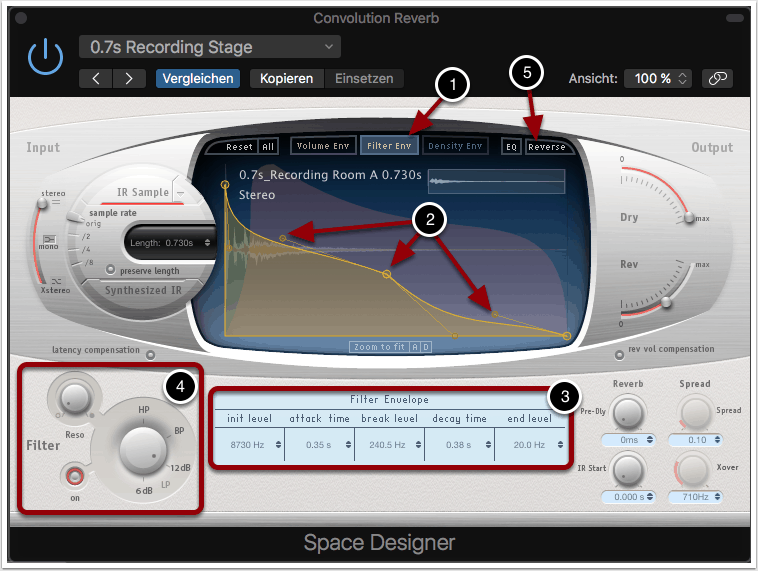Click the link chain icon
Viewport: 758px width, 571px height.
tap(716, 78)
